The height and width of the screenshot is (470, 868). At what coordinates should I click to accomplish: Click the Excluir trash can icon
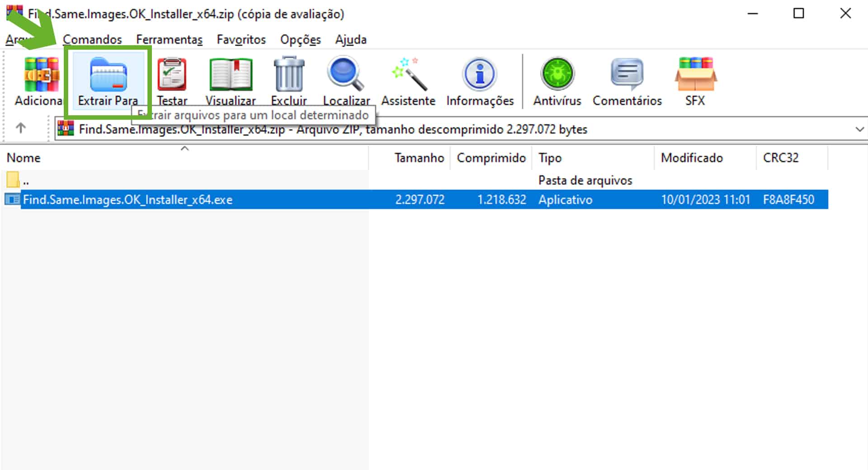pyautogui.click(x=289, y=74)
